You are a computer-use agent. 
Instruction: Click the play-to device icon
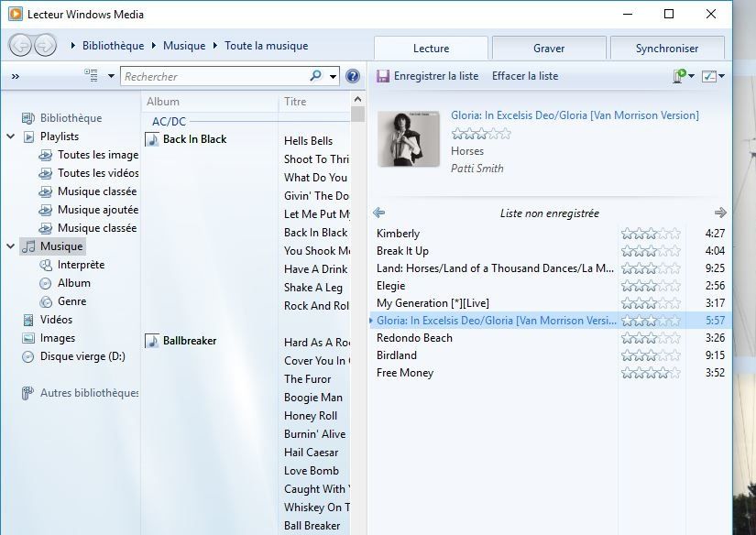point(679,75)
